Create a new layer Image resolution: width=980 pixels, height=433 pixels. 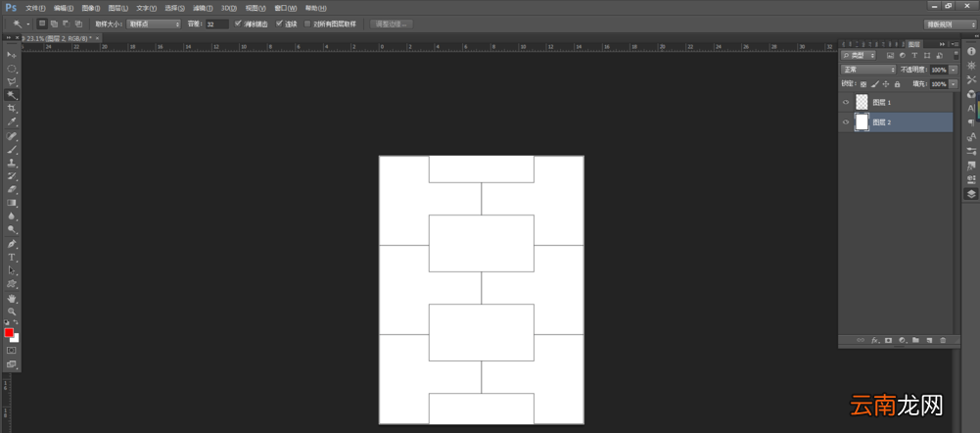tap(929, 340)
